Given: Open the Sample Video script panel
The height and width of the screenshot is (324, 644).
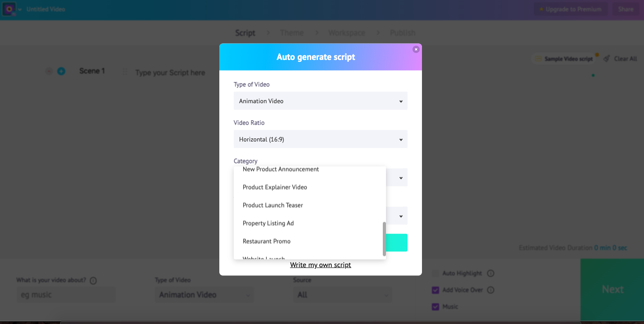Looking at the screenshot, I should [x=565, y=58].
